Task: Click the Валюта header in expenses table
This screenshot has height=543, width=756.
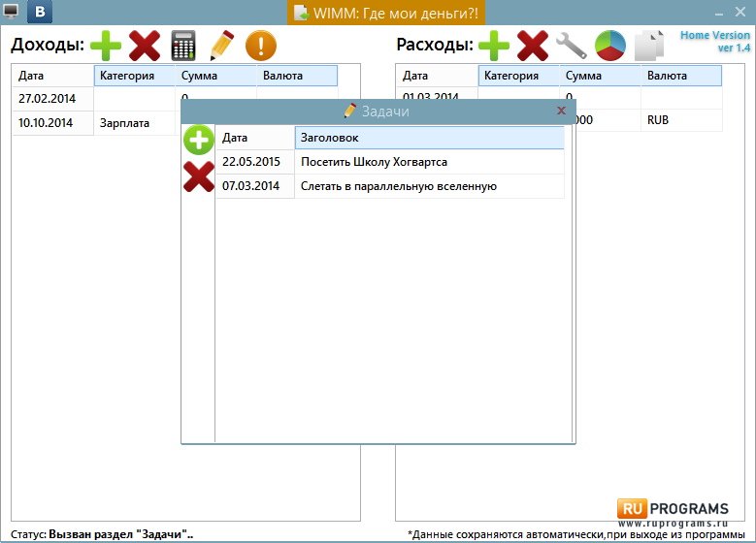Action: [x=681, y=76]
